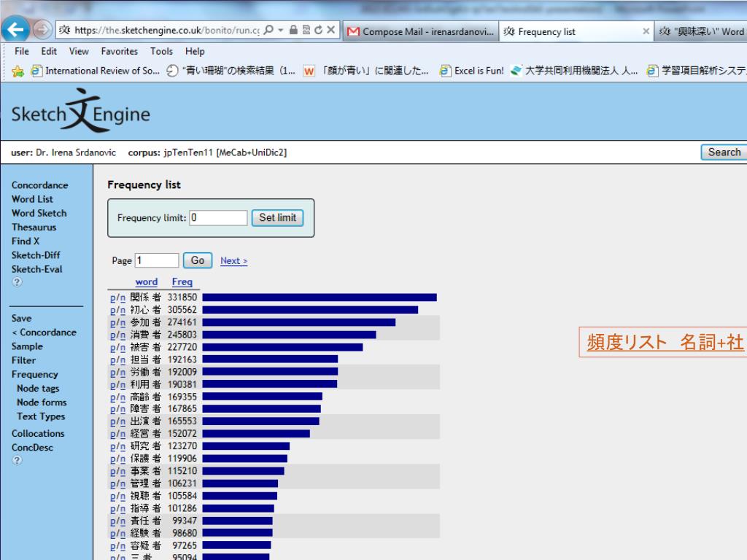
Task: Open the Help menu
Action: click(x=195, y=51)
